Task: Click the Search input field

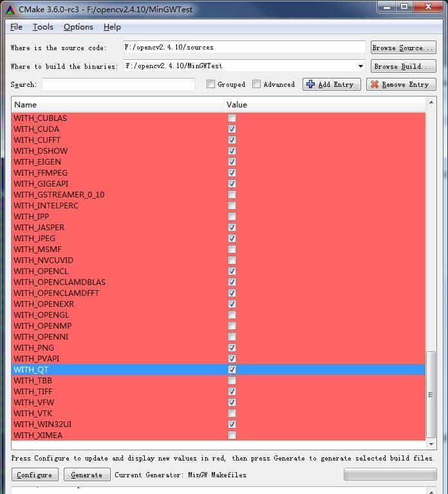Action: tap(118, 84)
